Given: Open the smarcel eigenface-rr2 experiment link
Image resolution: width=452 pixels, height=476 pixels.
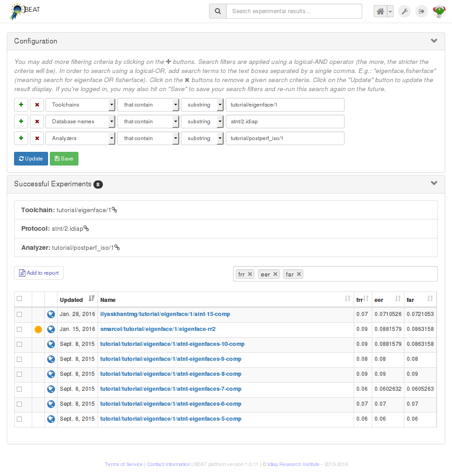Looking at the screenshot, I should coord(158,329).
